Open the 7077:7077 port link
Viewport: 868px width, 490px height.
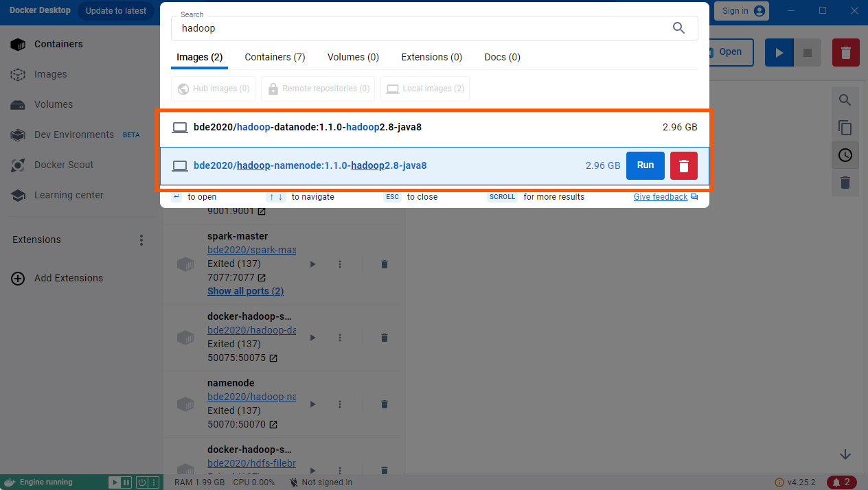pos(236,277)
